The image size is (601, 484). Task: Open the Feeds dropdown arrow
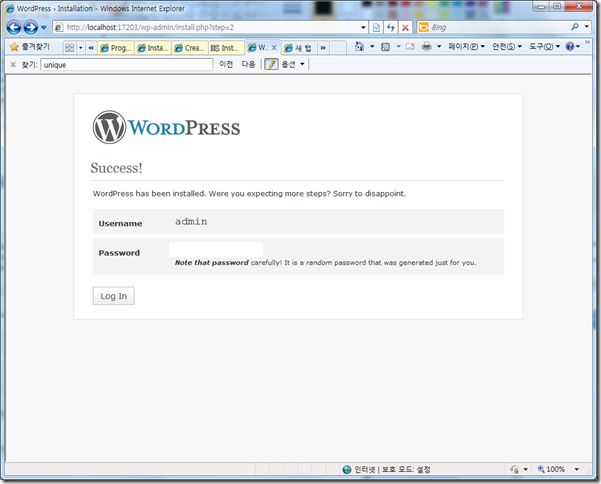coord(398,46)
